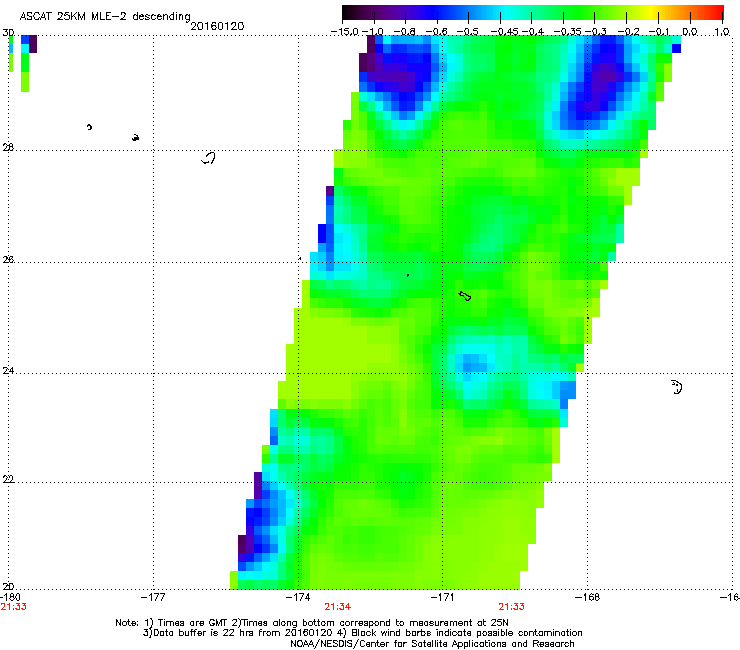The height and width of the screenshot is (650, 740).
Task: Click latitude label 28
Action: coord(8,147)
